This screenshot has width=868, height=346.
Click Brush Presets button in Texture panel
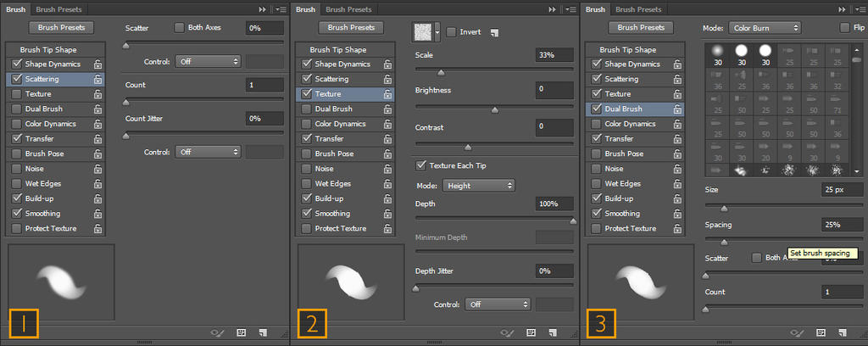351,27
